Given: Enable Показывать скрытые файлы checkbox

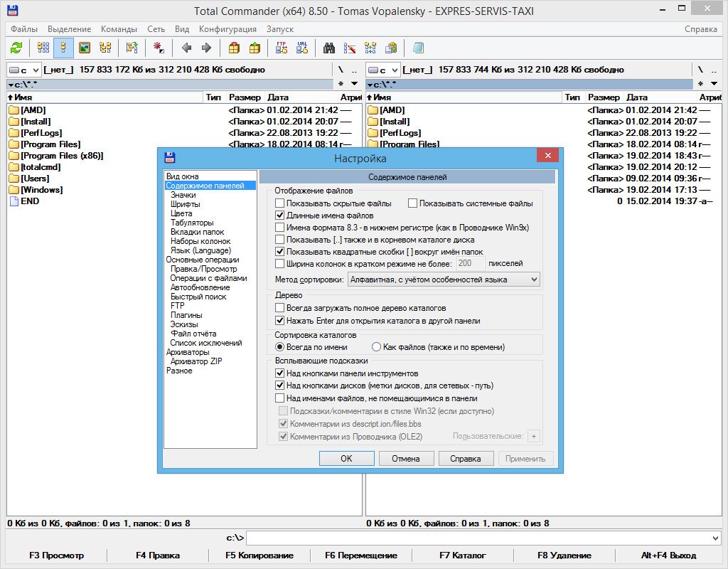Looking at the screenshot, I should [279, 203].
